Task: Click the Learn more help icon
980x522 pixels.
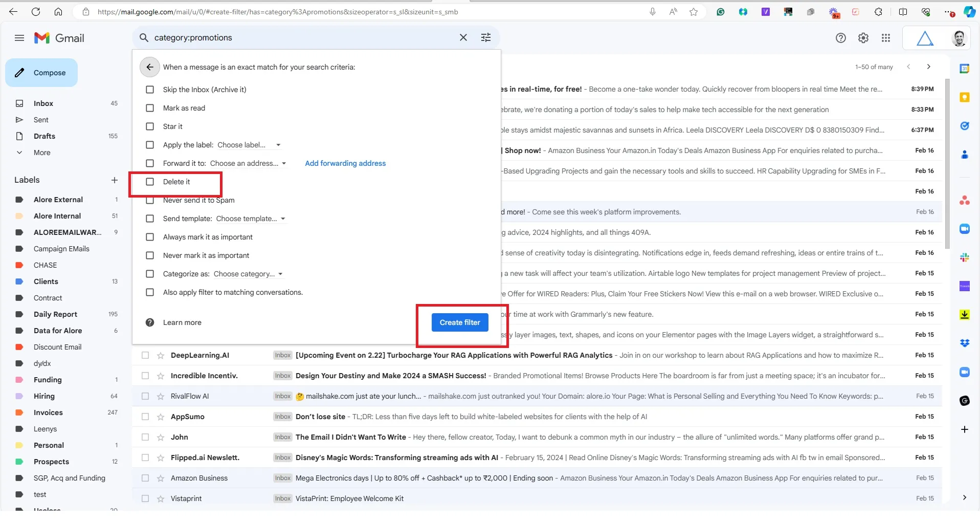Action: (150, 322)
